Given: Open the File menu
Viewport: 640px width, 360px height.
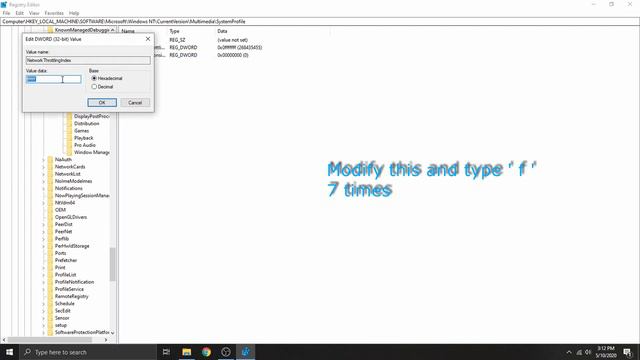Looking at the screenshot, I should pyautogui.click(x=7, y=13).
